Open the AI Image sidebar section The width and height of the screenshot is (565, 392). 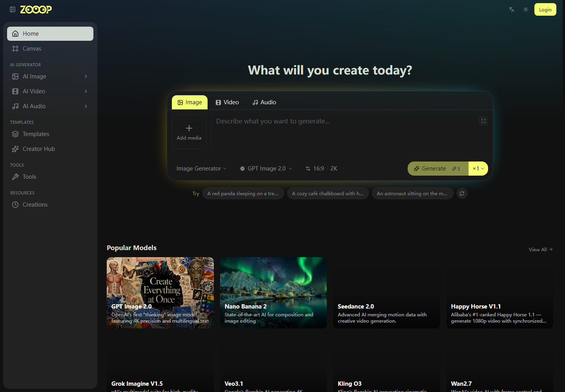50,76
